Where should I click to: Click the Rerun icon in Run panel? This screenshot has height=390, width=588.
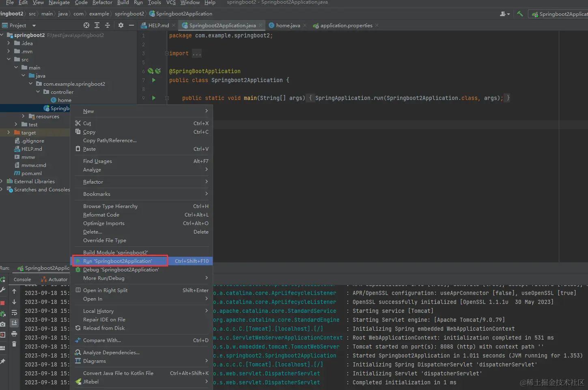(x=2, y=279)
